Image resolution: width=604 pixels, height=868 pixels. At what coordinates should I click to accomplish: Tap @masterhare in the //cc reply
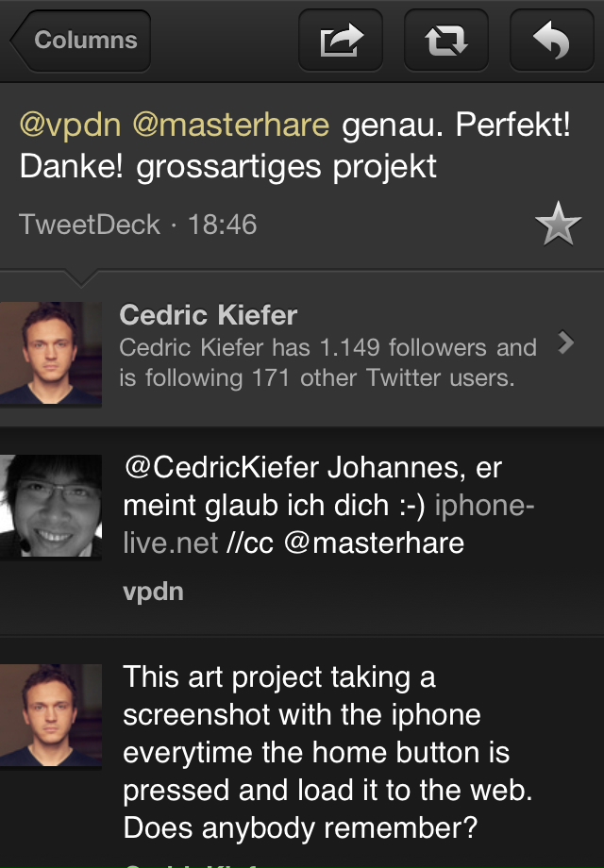[373, 542]
